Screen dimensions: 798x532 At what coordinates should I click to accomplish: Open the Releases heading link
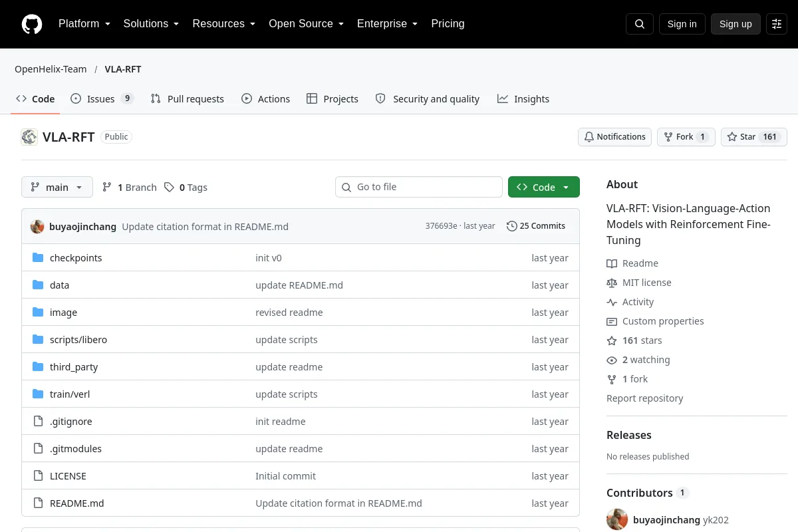tap(629, 435)
